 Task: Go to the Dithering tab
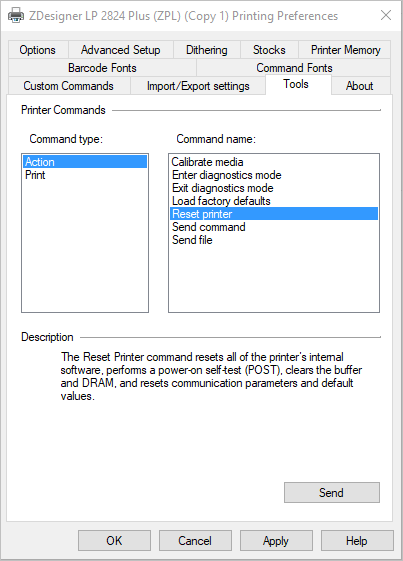click(207, 50)
